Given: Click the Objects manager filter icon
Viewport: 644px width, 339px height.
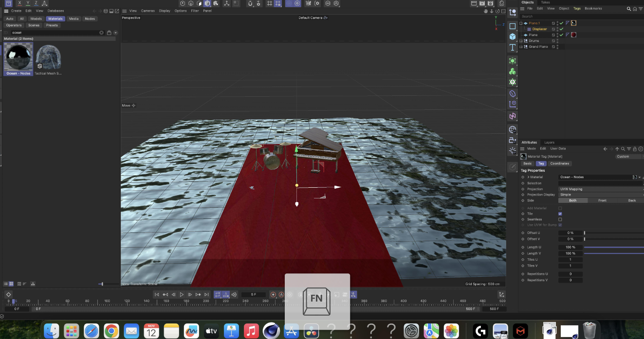Looking at the screenshot, I should click(x=640, y=9).
